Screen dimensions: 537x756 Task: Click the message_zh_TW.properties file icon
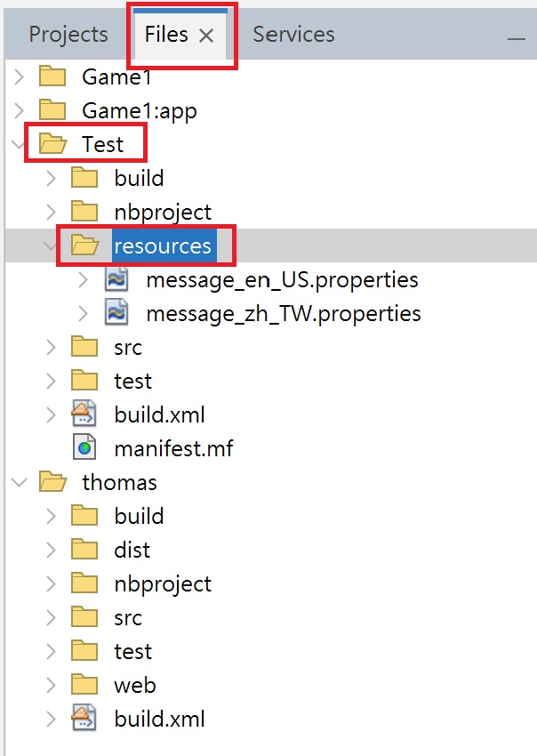[x=116, y=314]
